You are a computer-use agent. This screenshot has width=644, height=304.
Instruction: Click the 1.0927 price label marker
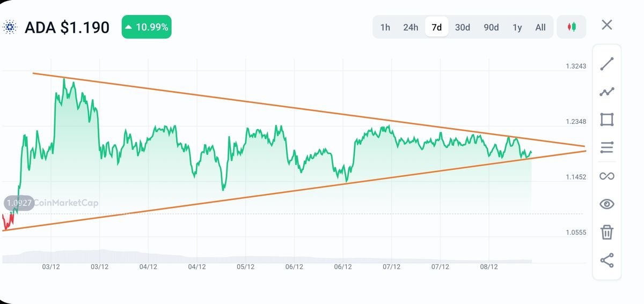(19, 203)
